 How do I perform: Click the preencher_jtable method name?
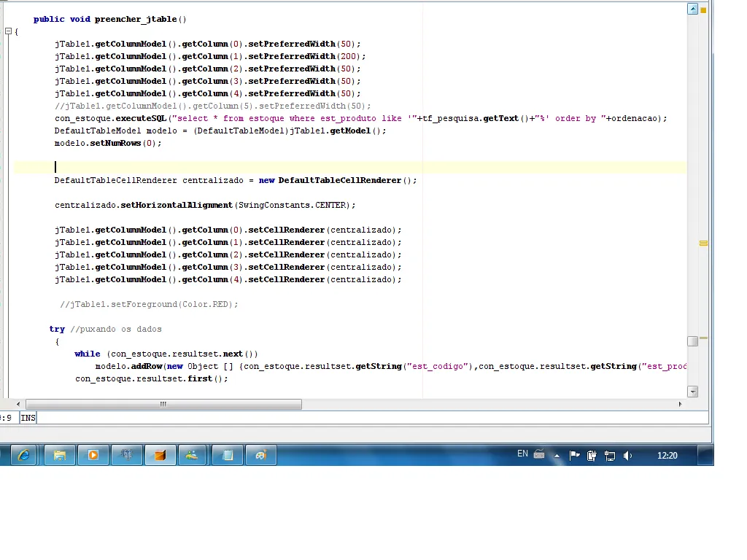136,19
